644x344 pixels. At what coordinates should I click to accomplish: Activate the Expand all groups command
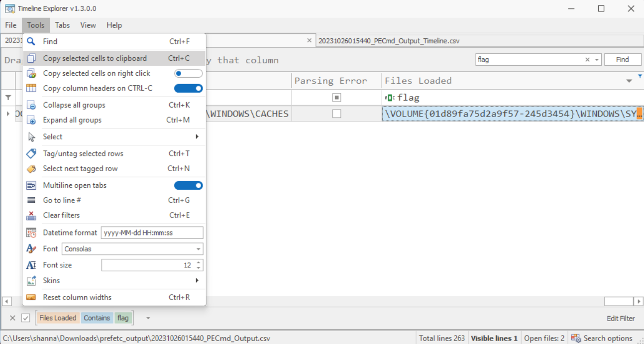click(x=73, y=120)
